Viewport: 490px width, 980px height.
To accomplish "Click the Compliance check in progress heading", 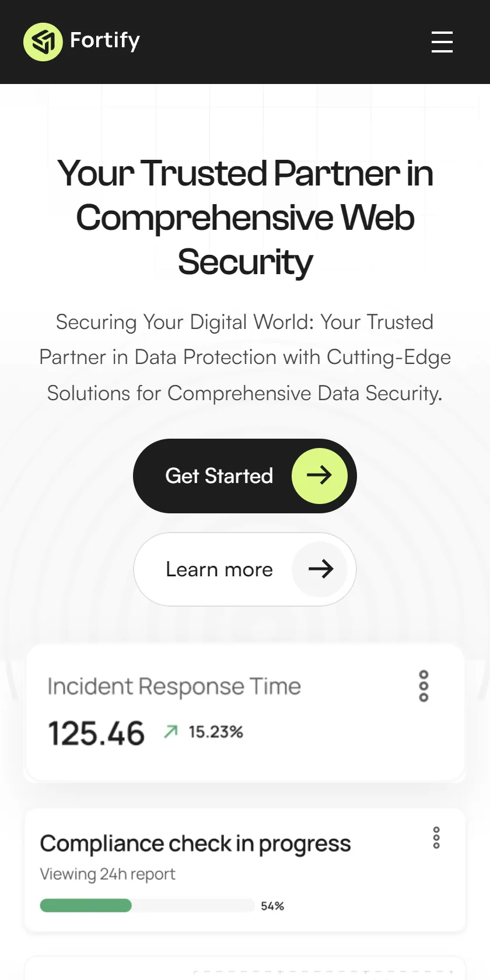I will pyautogui.click(x=195, y=844).
